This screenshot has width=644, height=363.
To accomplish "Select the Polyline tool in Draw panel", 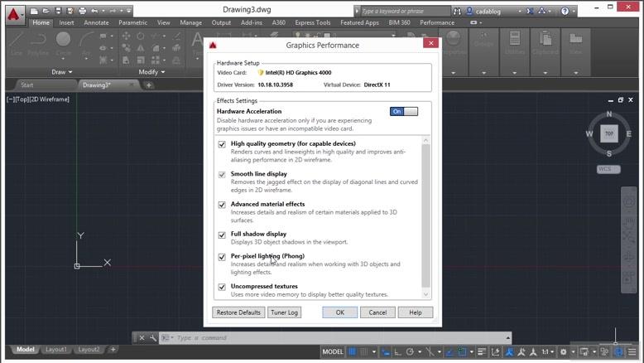I will pyautogui.click(x=38, y=43).
